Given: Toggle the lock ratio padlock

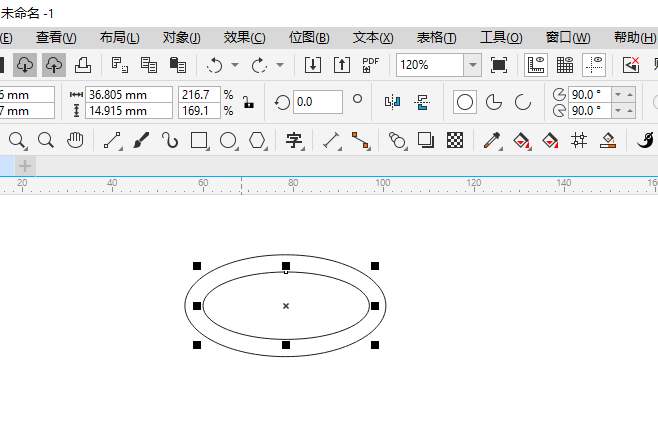Looking at the screenshot, I should 248,102.
